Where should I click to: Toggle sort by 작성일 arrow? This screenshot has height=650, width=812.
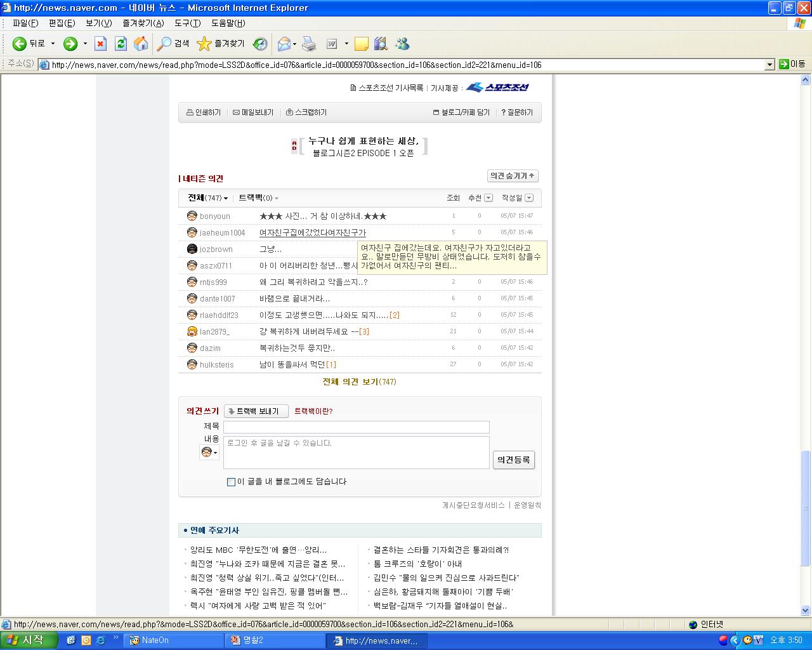pos(529,198)
